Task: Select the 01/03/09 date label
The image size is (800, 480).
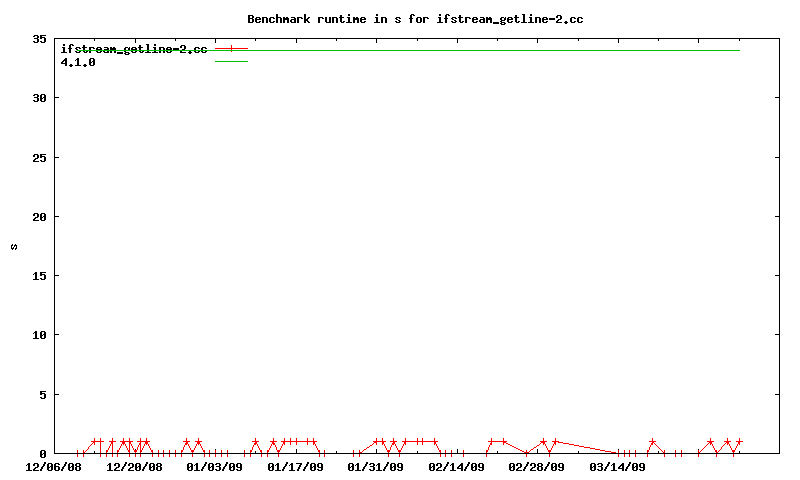Action: [215, 467]
